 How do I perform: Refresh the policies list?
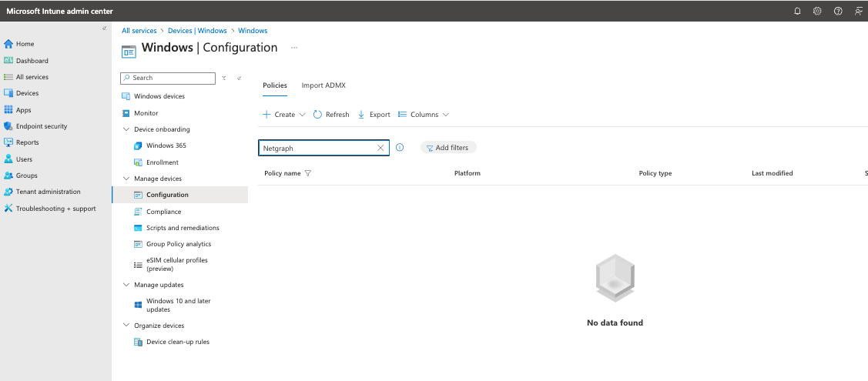(331, 115)
